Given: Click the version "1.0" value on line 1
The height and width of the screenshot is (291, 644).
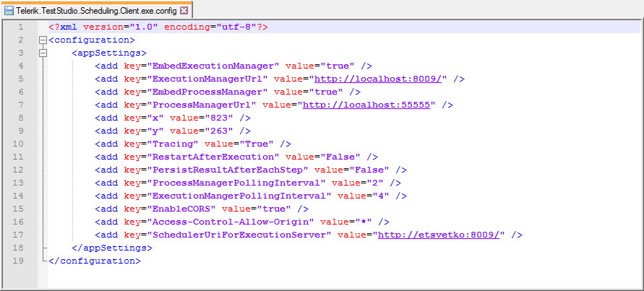Looking at the screenshot, I should [144, 27].
